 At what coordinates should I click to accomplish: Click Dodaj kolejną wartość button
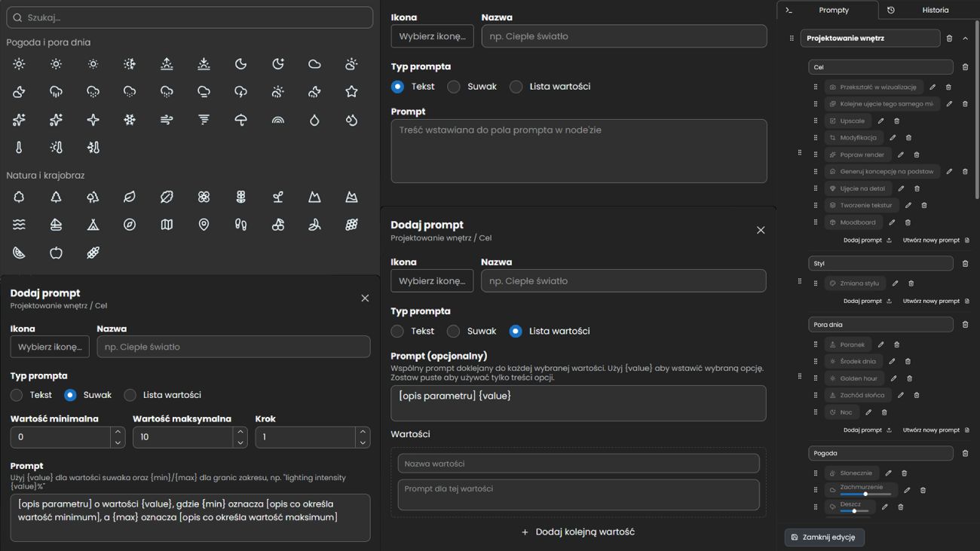click(x=578, y=531)
